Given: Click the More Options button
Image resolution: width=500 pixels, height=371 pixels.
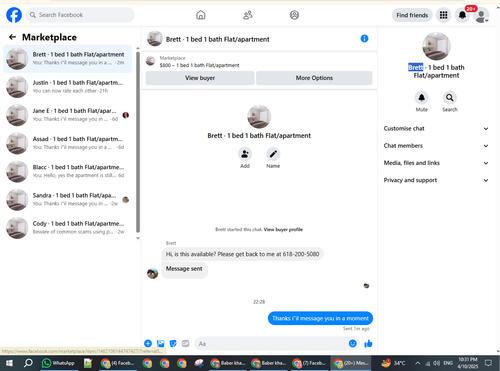Looking at the screenshot, I should pyautogui.click(x=314, y=78).
